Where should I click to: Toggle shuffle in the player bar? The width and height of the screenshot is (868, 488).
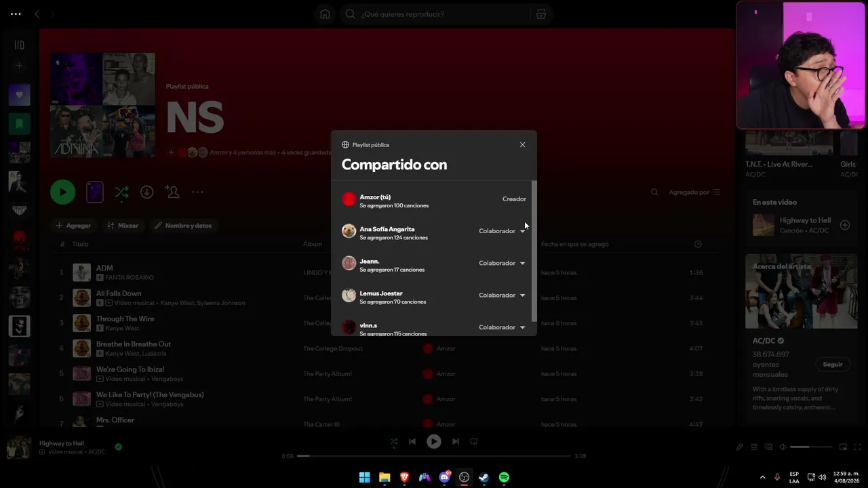394,441
